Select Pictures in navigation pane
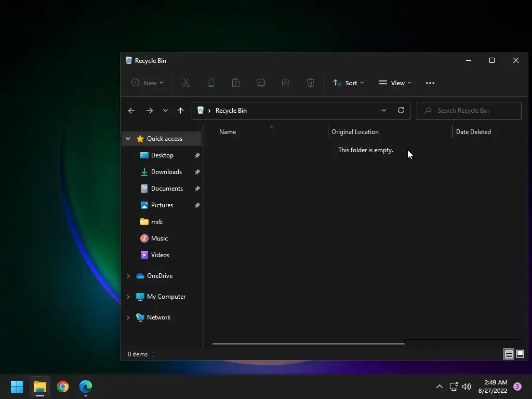This screenshot has width=532, height=399. click(162, 205)
